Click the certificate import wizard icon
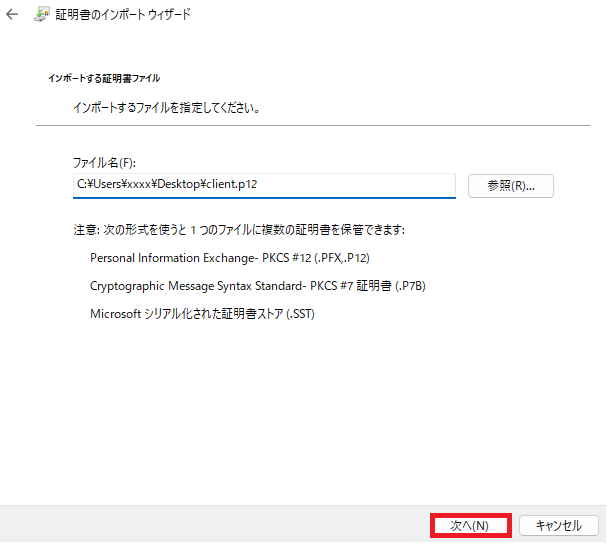 (44, 16)
